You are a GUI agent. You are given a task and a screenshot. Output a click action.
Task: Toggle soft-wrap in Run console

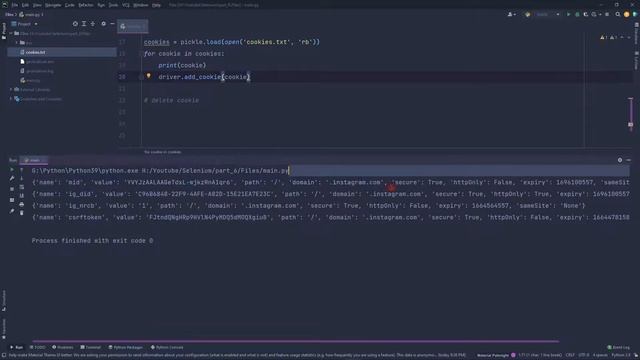coord(22,187)
